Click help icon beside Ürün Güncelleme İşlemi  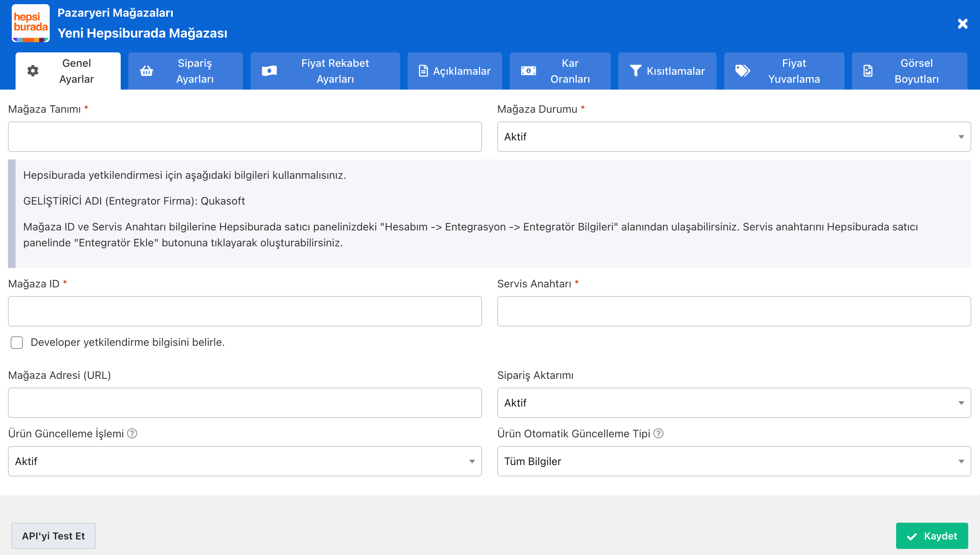132,434
